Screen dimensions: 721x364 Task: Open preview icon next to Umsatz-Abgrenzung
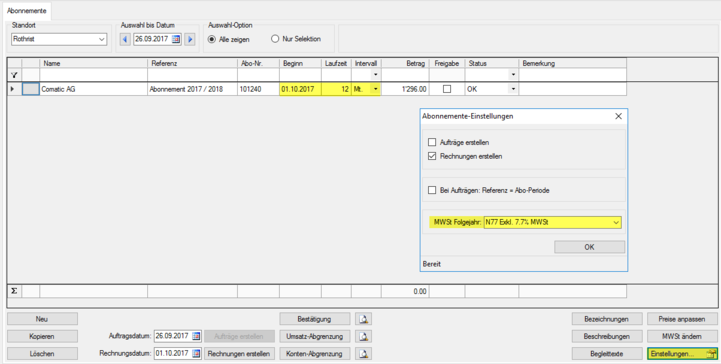point(363,336)
